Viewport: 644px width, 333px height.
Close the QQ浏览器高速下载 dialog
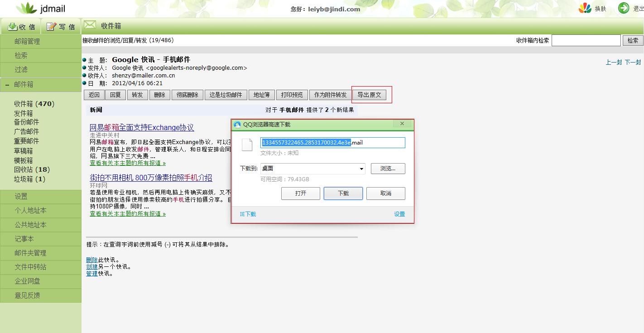pyautogui.click(x=402, y=124)
